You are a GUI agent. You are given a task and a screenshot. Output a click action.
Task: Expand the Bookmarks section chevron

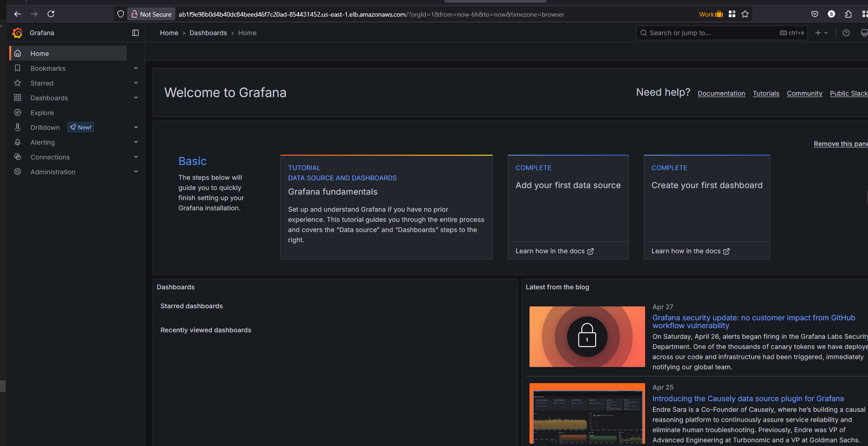point(136,68)
